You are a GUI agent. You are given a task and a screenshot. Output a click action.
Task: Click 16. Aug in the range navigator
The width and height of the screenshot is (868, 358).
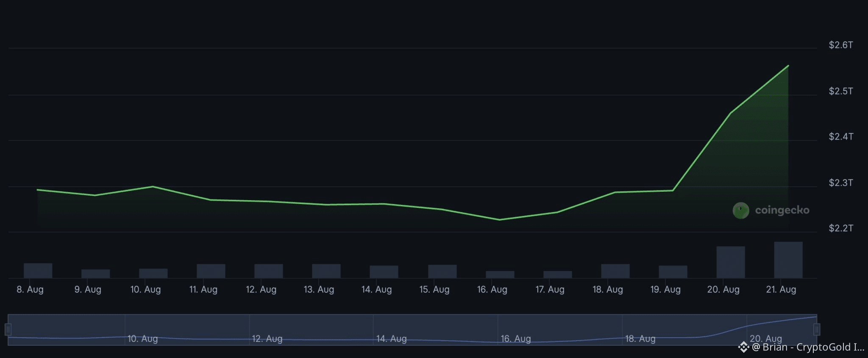(x=516, y=339)
